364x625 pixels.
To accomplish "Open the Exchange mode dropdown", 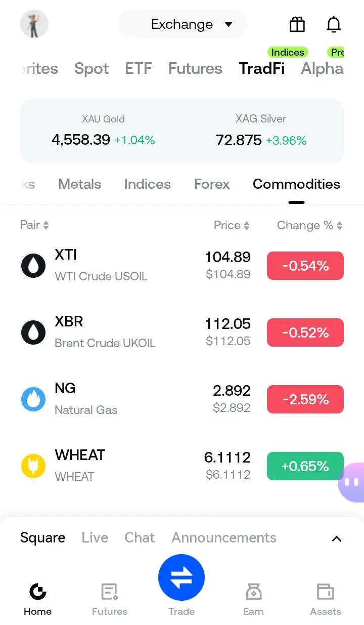I will (182, 24).
